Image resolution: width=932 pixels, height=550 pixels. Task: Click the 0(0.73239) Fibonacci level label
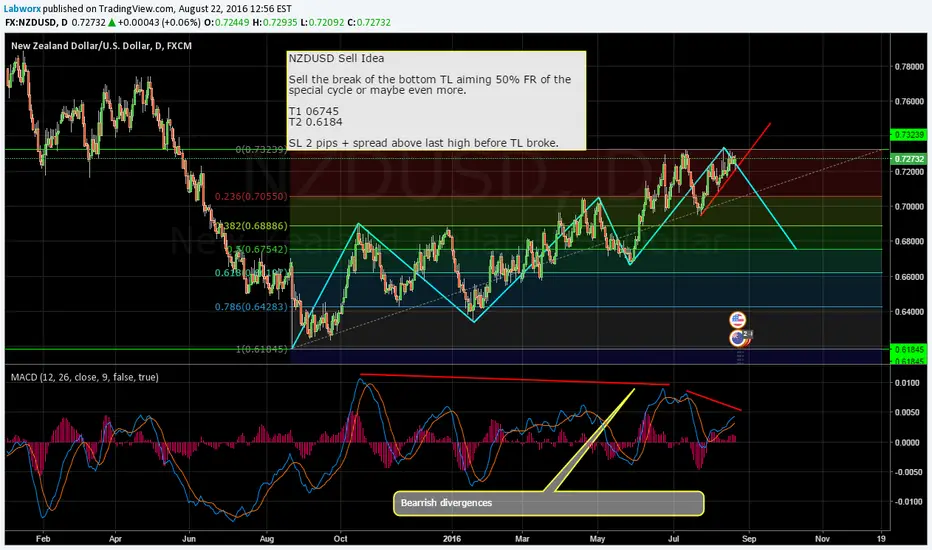pos(261,150)
